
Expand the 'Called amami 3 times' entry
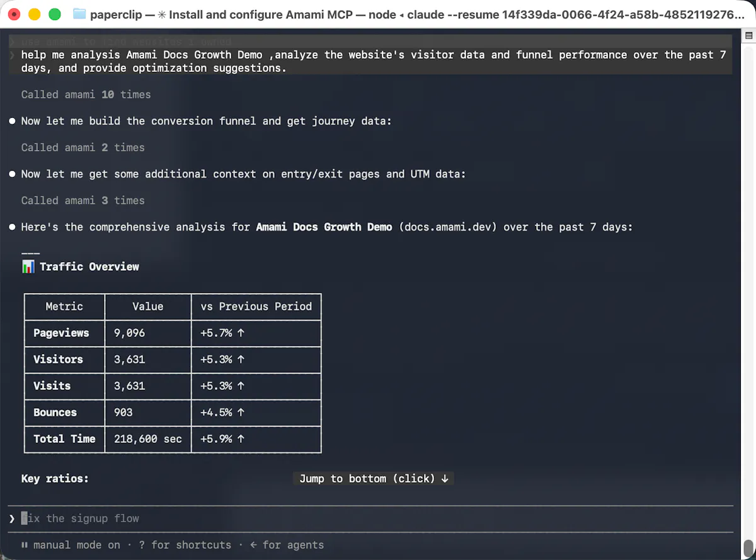coord(83,200)
